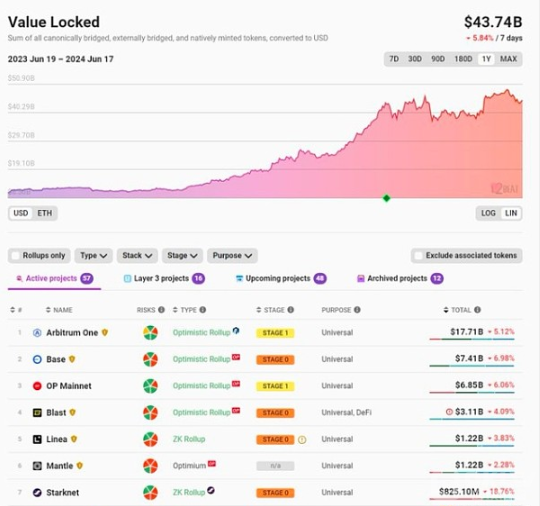540x506 pixels.
Task: Click the Arbitrum One value breakdown bar
Action: (x=472, y=339)
